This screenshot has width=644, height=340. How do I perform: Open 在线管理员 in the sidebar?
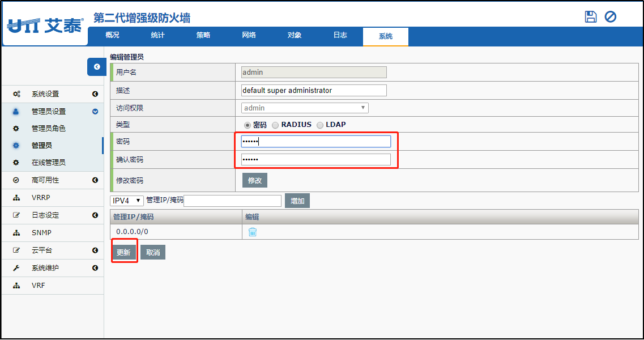(x=49, y=163)
